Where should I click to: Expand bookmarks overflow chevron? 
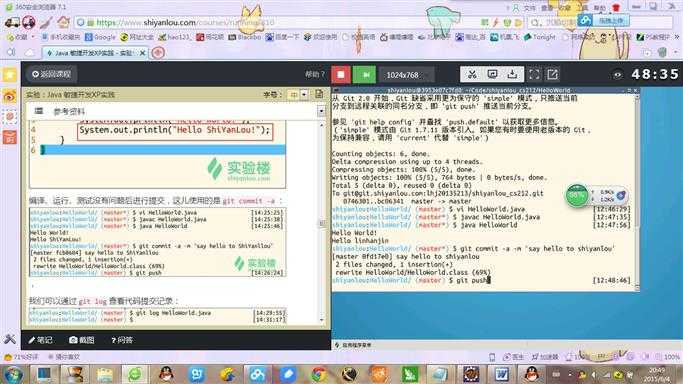(x=676, y=37)
